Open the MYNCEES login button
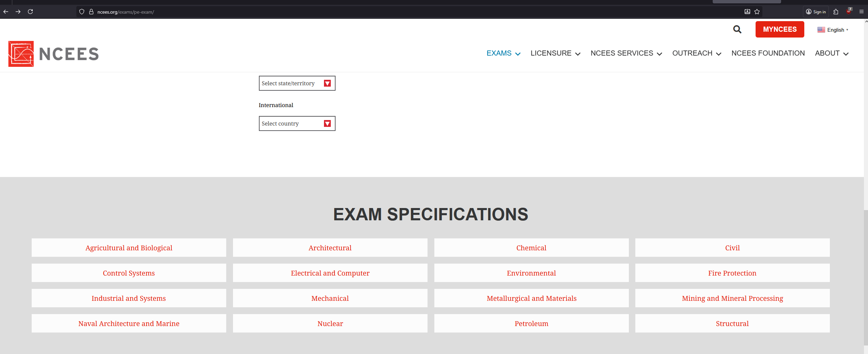868x354 pixels. (780, 29)
